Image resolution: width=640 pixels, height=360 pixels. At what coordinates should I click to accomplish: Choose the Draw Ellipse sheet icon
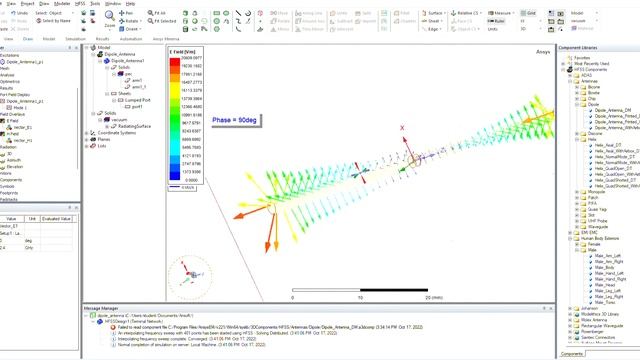[226, 13]
